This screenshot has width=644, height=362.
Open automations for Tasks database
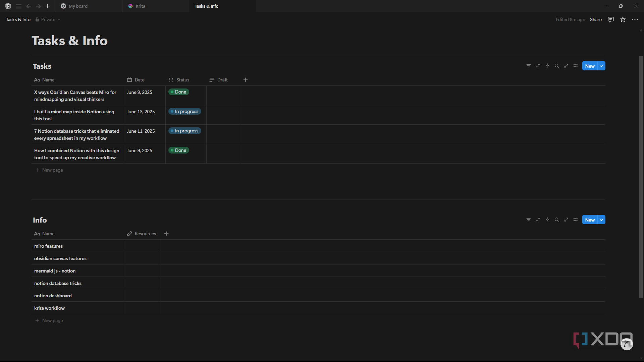coord(547,66)
